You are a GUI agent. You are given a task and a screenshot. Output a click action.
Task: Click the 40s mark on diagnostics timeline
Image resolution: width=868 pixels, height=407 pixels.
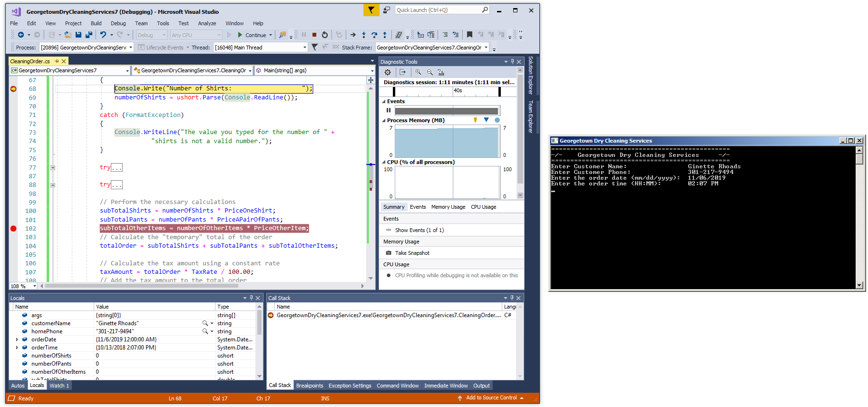pos(458,90)
